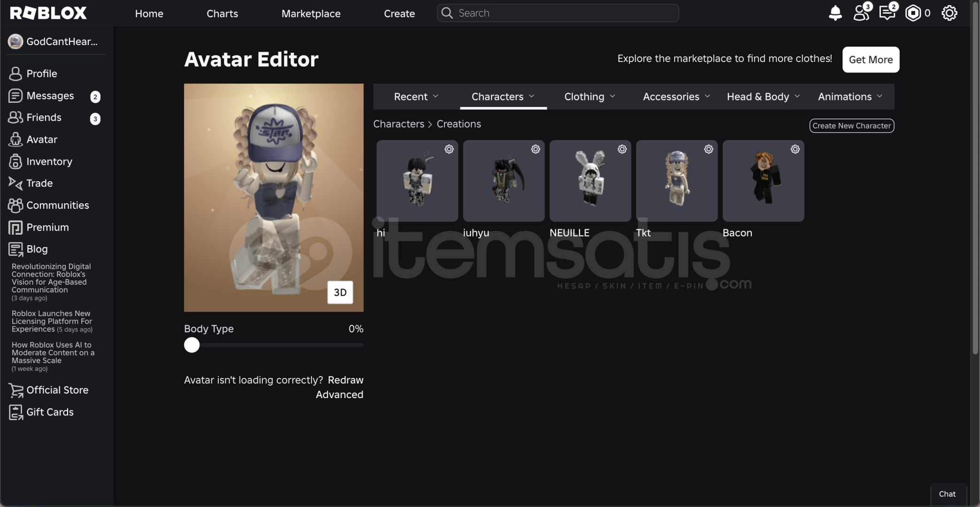
Task: Select the Bacon character thumbnail
Action: pos(763,181)
